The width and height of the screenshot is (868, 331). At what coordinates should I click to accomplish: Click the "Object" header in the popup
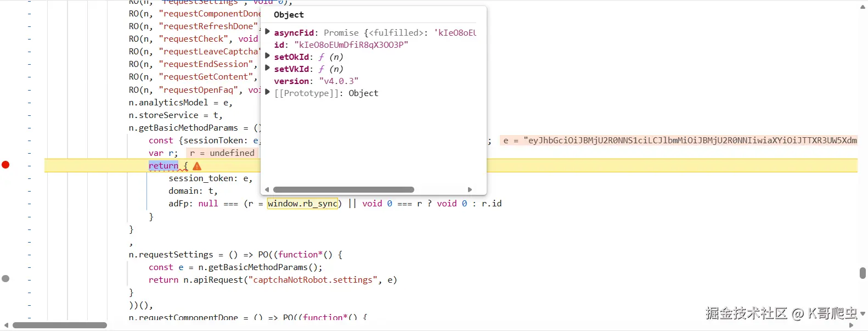click(289, 15)
